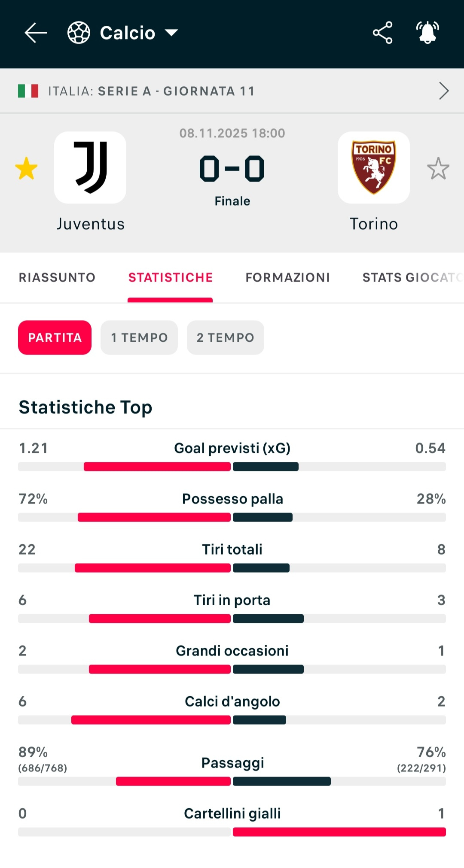Tap the notification bell icon

point(427,33)
